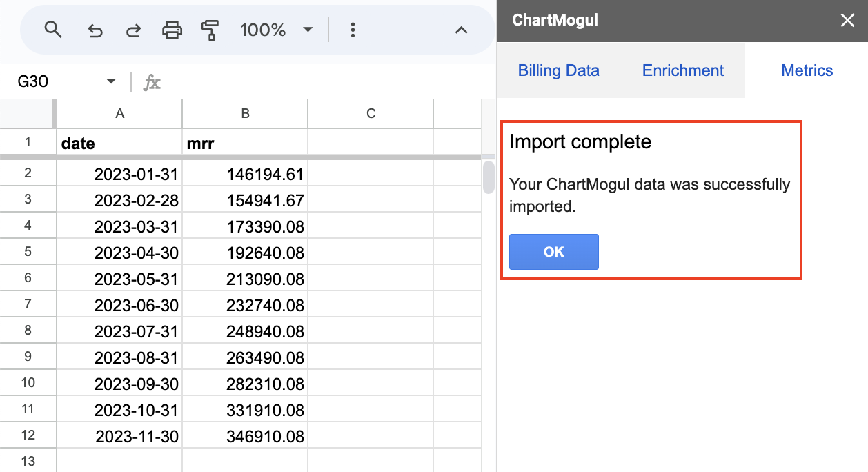This screenshot has height=472, width=868.
Task: Select row 12 header
Action: [x=28, y=435]
